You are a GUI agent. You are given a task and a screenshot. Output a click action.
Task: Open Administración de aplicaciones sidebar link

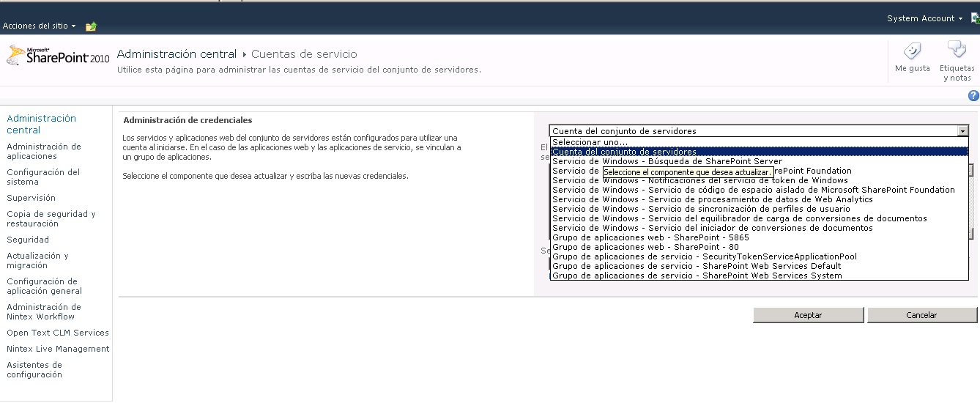click(x=44, y=152)
